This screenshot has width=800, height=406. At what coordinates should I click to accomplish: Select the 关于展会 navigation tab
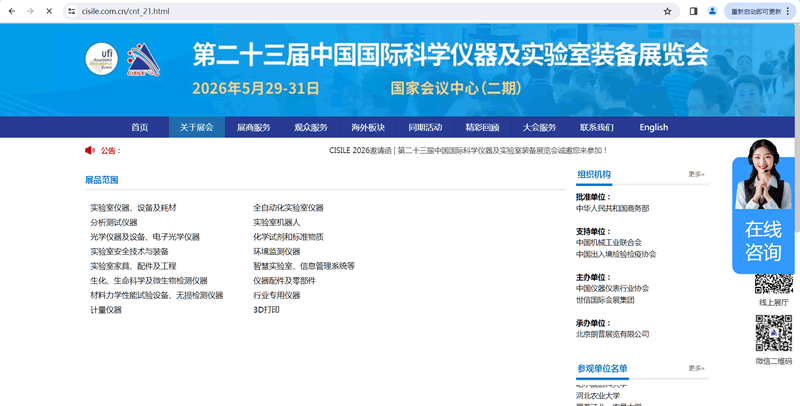[196, 127]
